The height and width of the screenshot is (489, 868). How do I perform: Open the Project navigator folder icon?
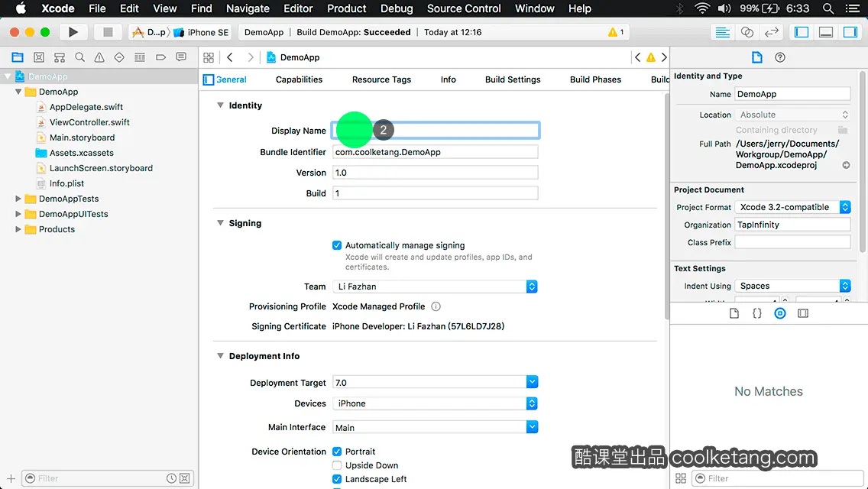click(18, 57)
